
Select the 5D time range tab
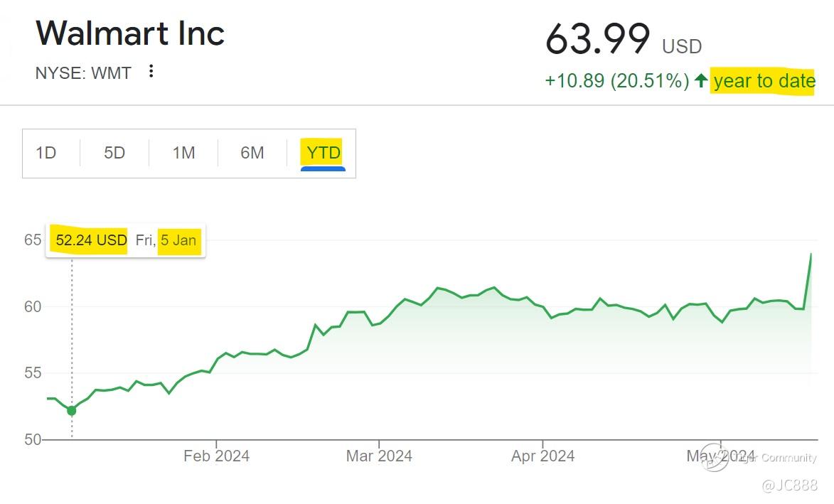114,153
